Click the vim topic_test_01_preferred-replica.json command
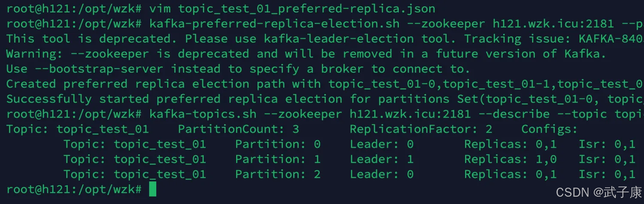Image resolution: width=644 pixels, height=204 pixels. (292, 9)
